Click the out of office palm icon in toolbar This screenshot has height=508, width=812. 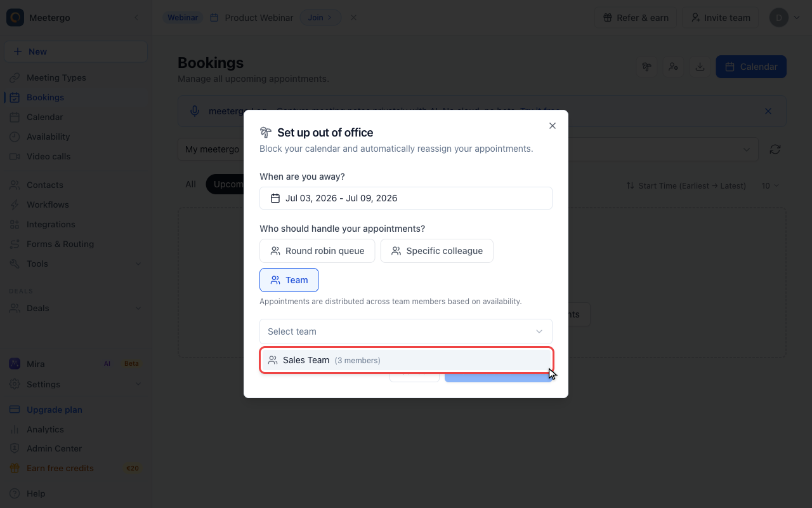(647, 67)
